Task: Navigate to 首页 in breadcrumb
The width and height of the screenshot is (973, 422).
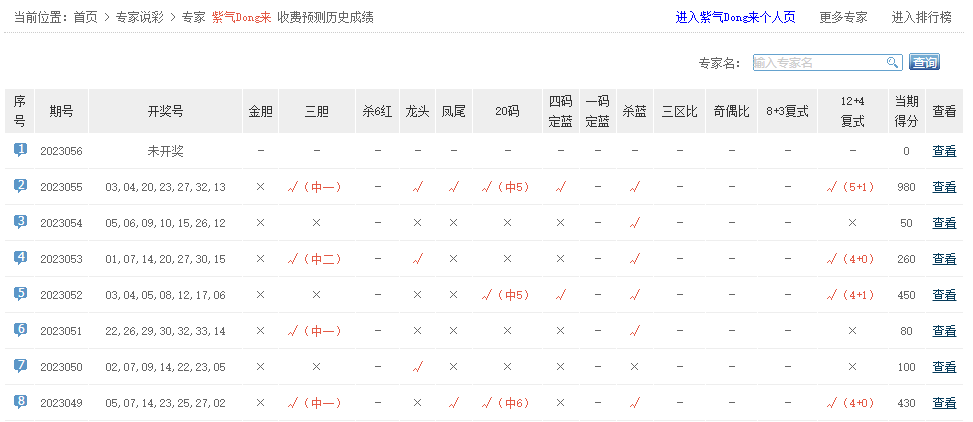Action: [x=85, y=17]
